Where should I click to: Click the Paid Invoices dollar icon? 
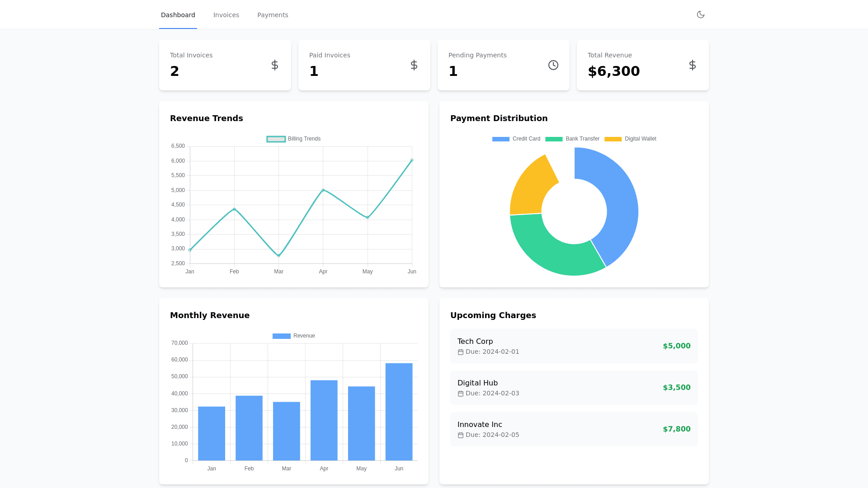pos(414,65)
